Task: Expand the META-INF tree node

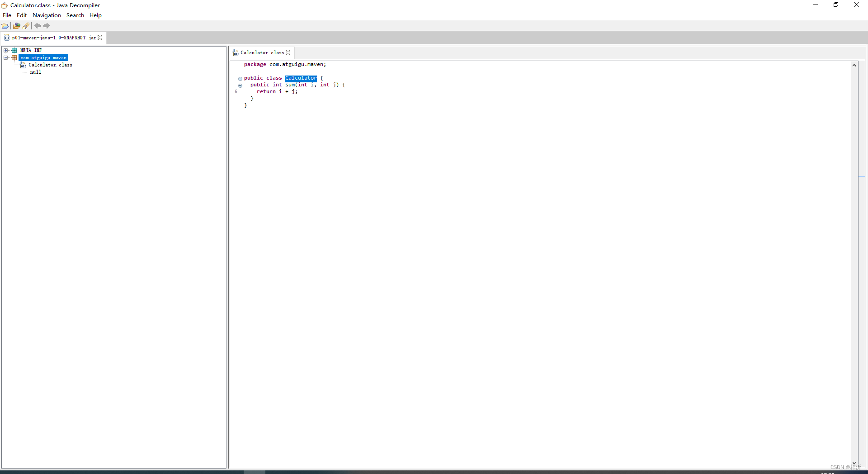Action: 6,50
